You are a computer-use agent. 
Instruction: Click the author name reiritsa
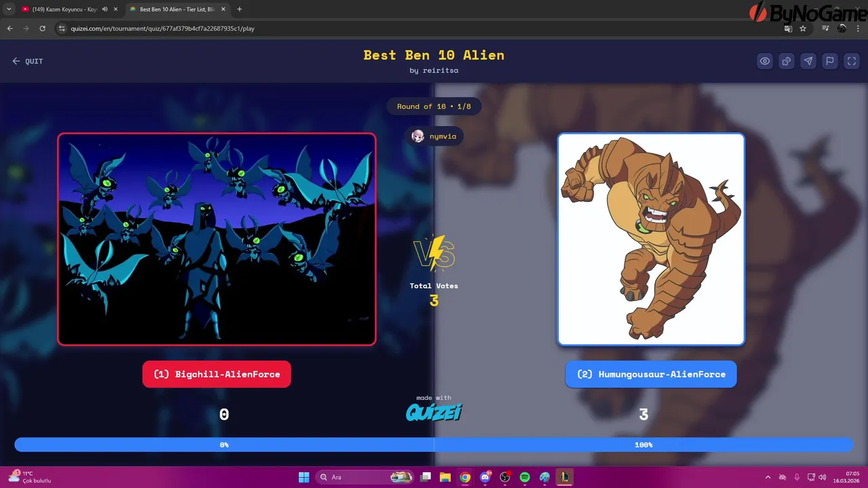441,70
